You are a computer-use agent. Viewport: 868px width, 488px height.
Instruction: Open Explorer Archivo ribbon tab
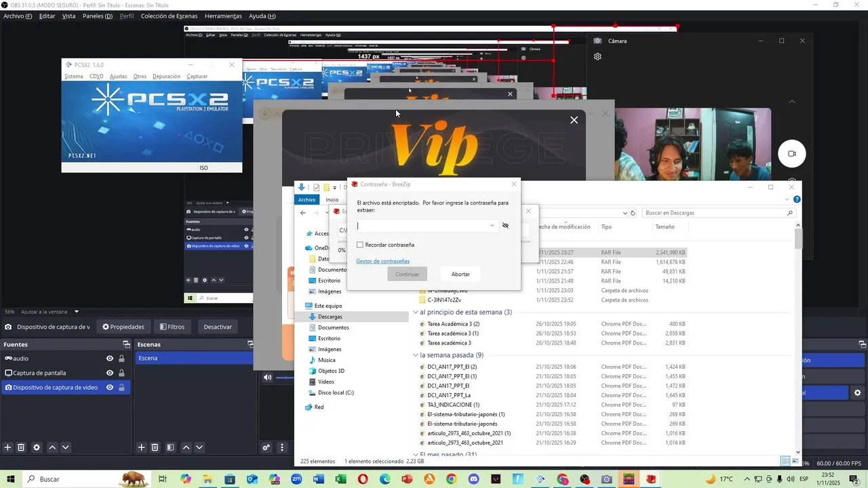click(307, 199)
